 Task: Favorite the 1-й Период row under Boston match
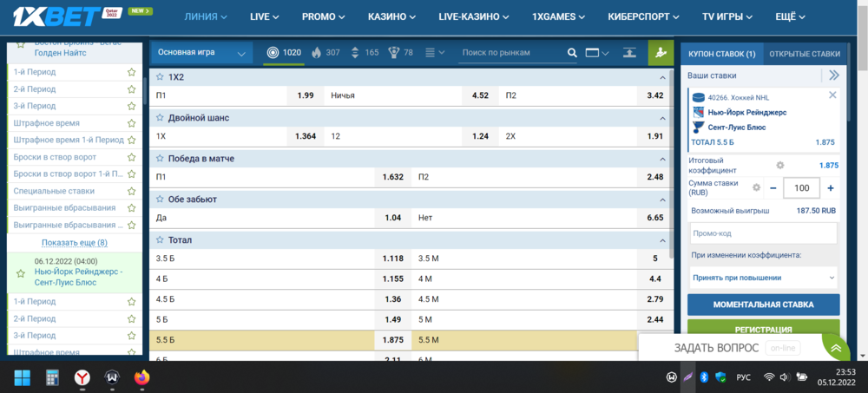pos(131,72)
